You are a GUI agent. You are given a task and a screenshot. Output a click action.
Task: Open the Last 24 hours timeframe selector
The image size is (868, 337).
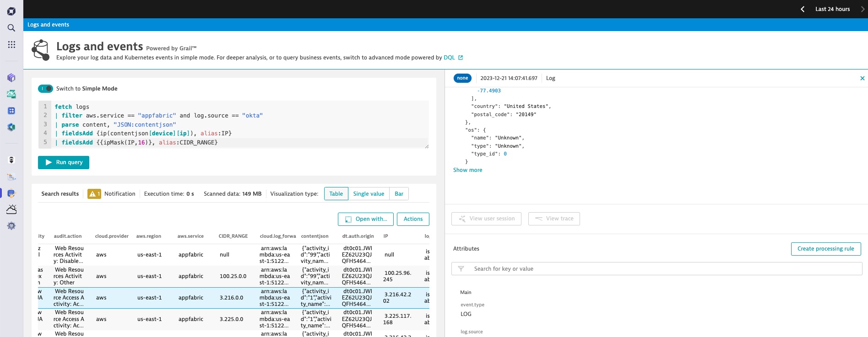point(832,9)
